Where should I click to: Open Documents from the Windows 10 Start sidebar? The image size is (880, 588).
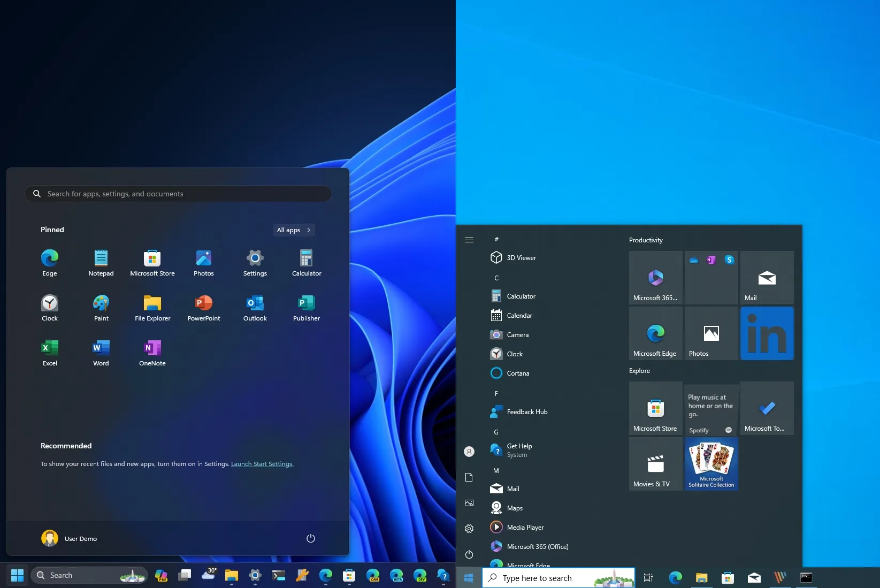point(469,477)
